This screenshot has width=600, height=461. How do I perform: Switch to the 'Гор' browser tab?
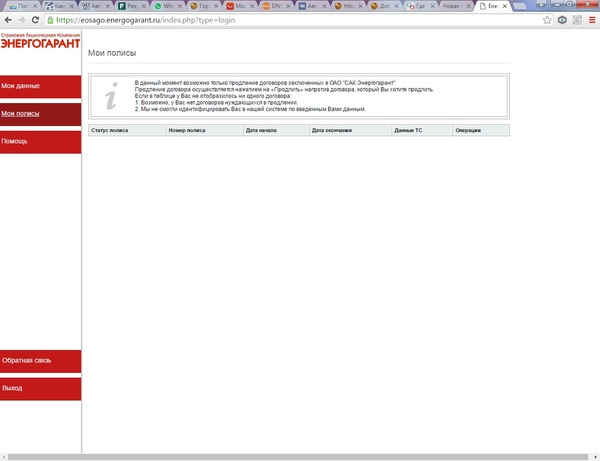click(x=204, y=6)
